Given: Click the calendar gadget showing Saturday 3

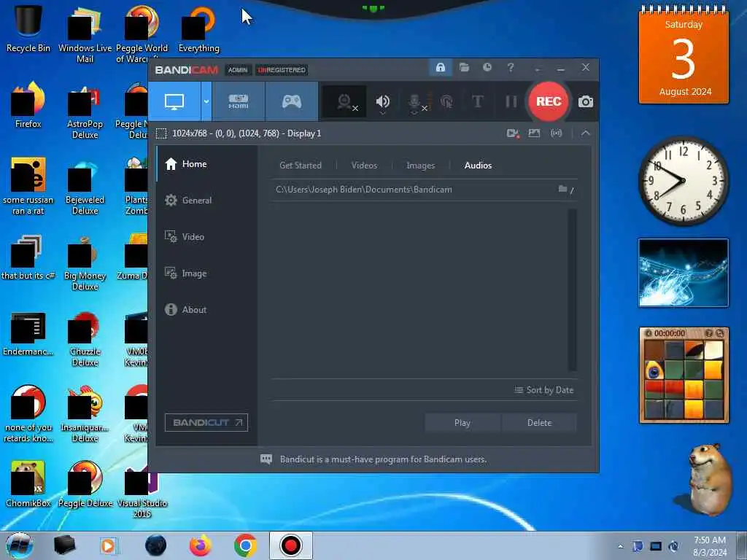Looking at the screenshot, I should click(684, 55).
